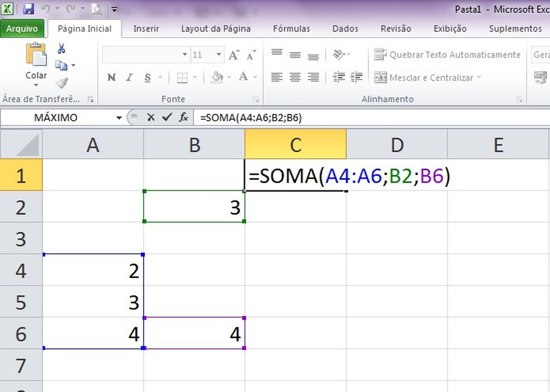This screenshot has height=392, width=550.
Task: Open the Fill Color dropdown arrow
Action: click(x=229, y=77)
